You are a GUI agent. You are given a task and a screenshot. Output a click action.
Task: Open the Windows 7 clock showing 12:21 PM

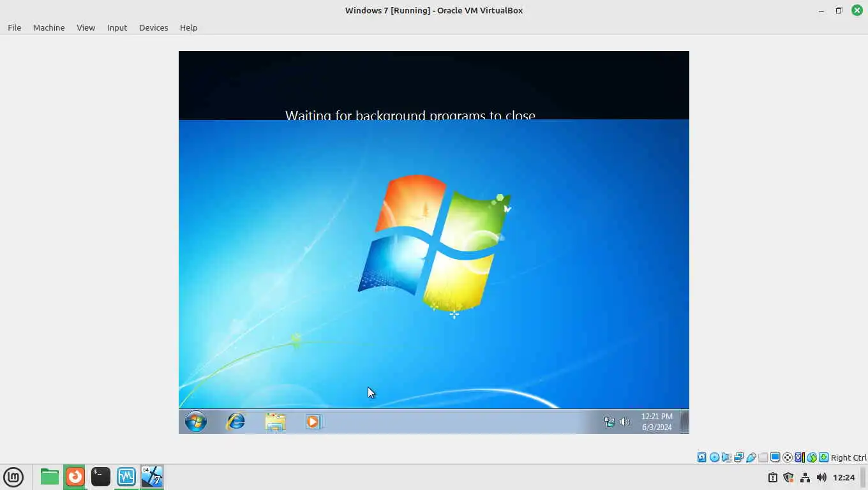click(657, 422)
